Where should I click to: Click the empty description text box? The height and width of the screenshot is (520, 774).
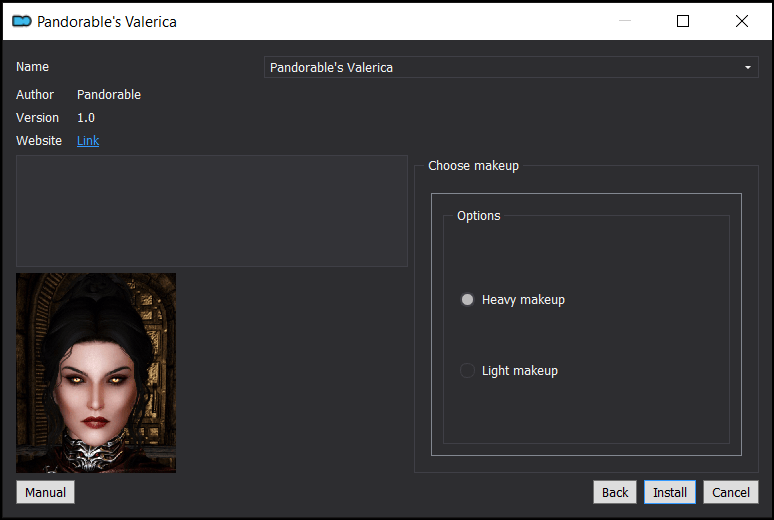212,211
